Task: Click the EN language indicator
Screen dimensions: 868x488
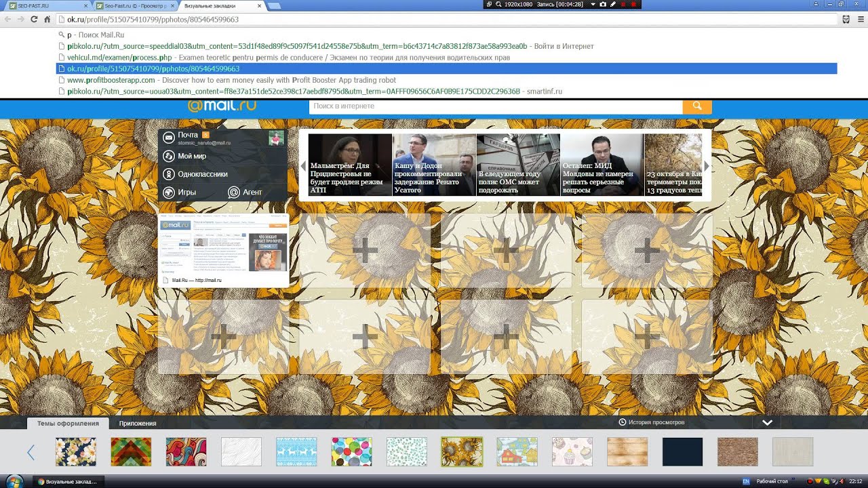Action: coord(746,481)
